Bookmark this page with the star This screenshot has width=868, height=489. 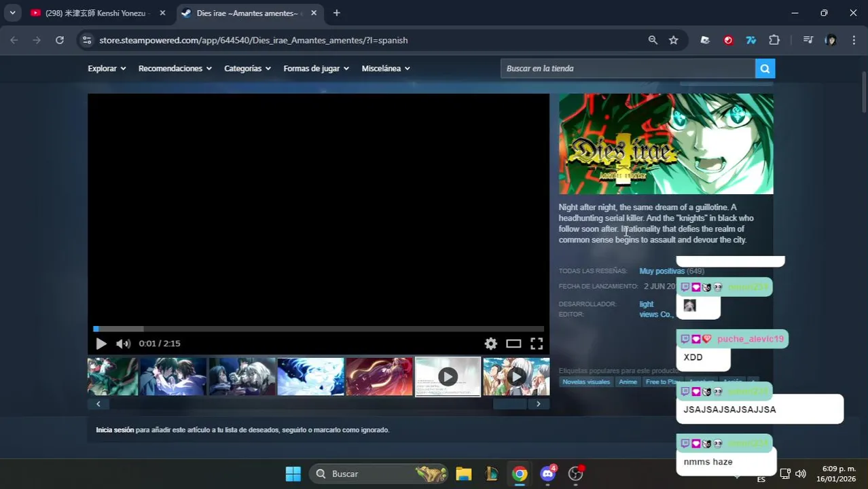coord(673,40)
